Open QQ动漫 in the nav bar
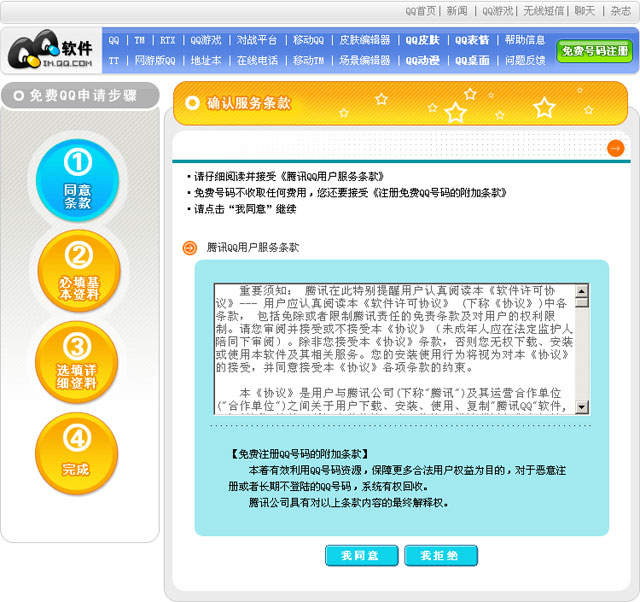 pos(422,60)
